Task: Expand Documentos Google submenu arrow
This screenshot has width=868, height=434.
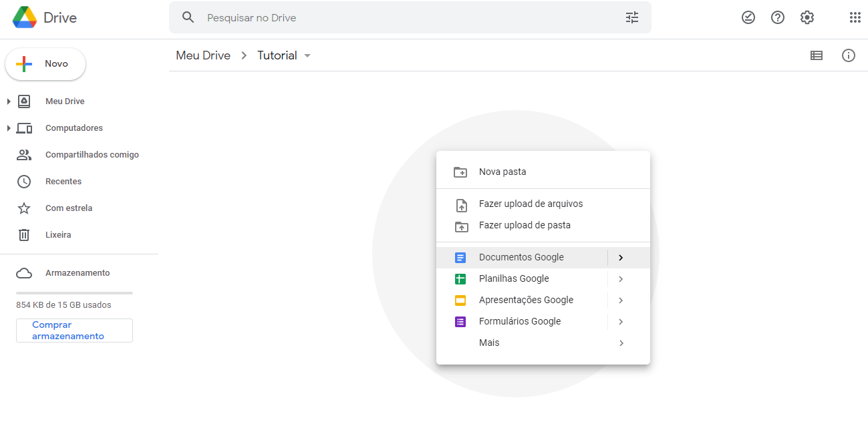Action: coord(621,257)
